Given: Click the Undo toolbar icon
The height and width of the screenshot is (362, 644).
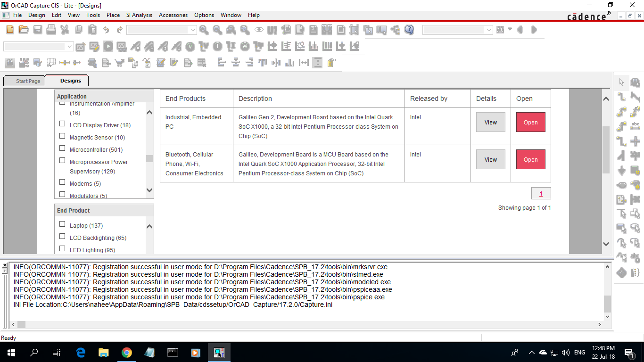Looking at the screenshot, I should (106, 30).
